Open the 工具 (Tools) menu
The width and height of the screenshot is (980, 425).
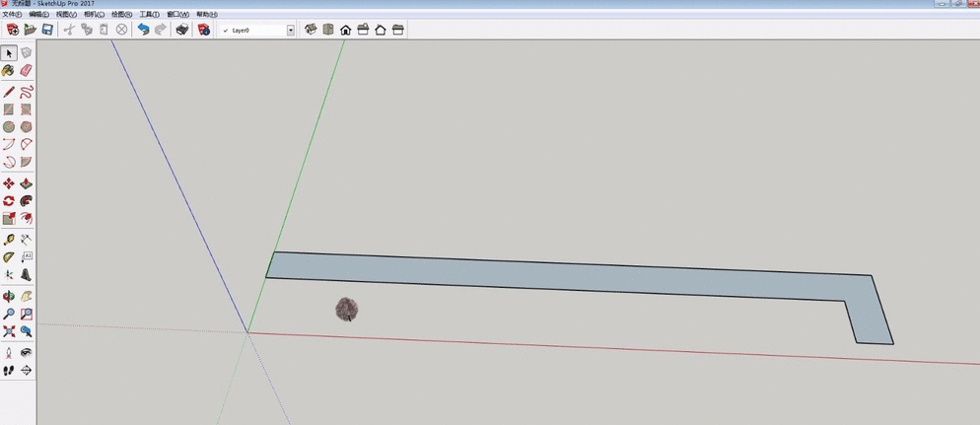click(149, 15)
